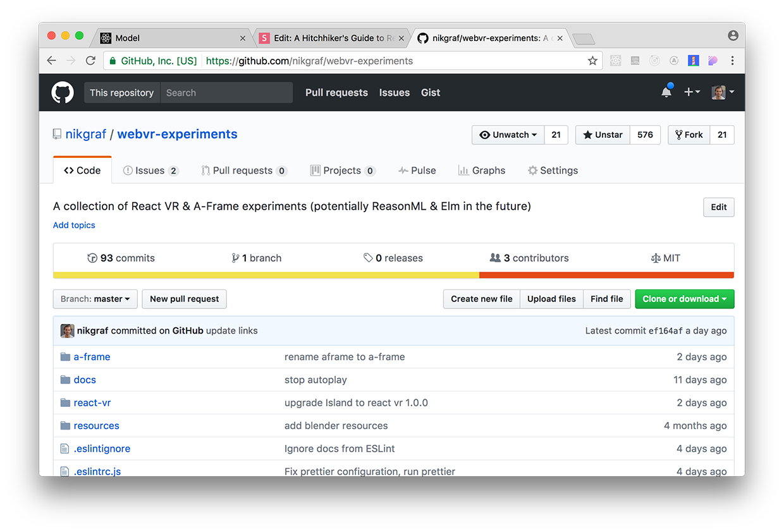Image resolution: width=784 pixels, height=532 pixels.
Task: View the 0 releases
Action: coord(393,258)
